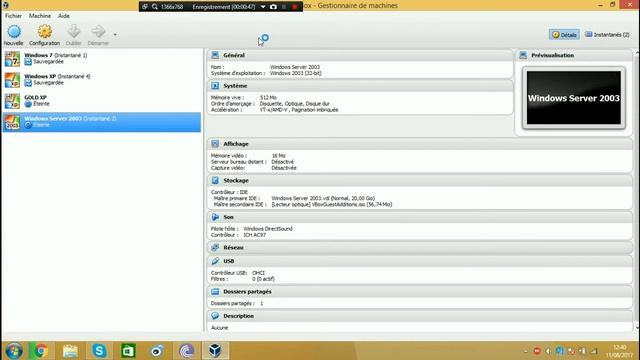
Task: Click the 'Windows DirectSound' host driver value
Action: coord(268,229)
